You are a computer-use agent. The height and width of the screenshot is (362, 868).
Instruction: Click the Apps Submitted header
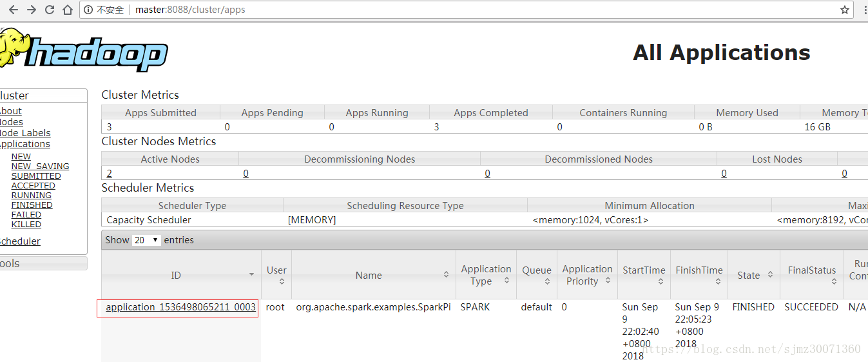160,113
